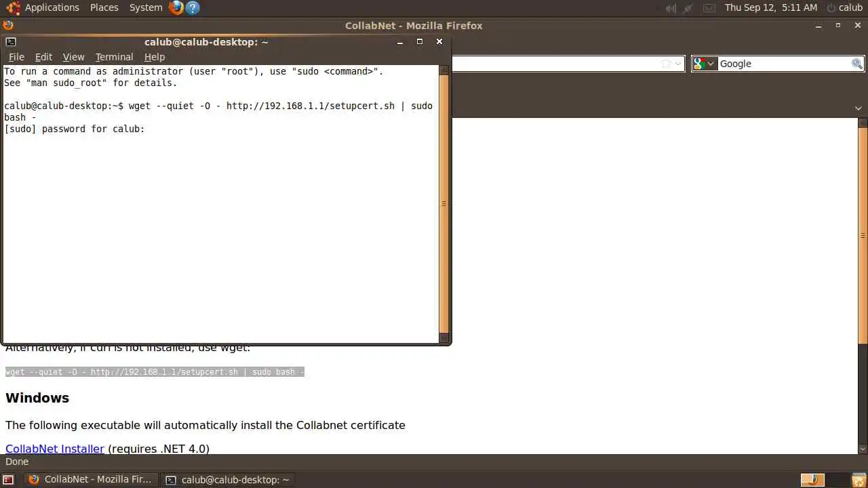Screen dimensions: 868x488
Task: Maximize the terminal window
Action: tap(420, 42)
